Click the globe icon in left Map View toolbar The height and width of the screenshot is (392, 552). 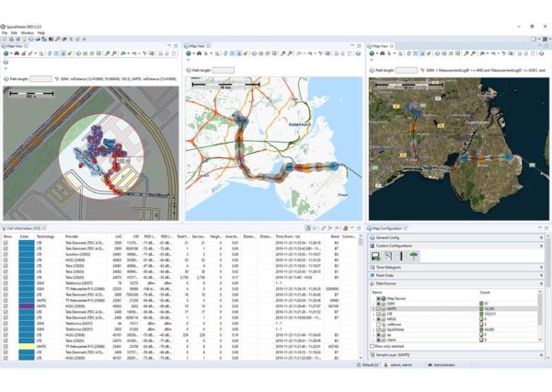point(6,53)
